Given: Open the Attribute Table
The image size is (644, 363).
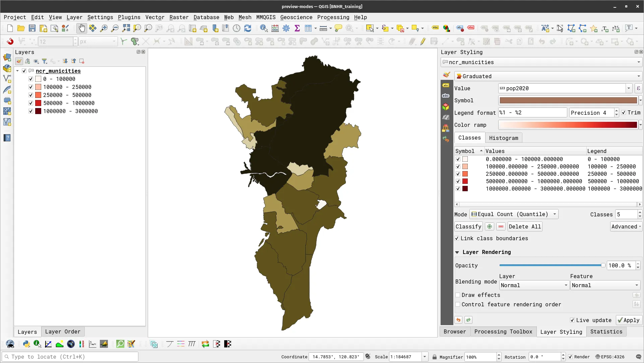Looking at the screenshot, I should (308, 28).
